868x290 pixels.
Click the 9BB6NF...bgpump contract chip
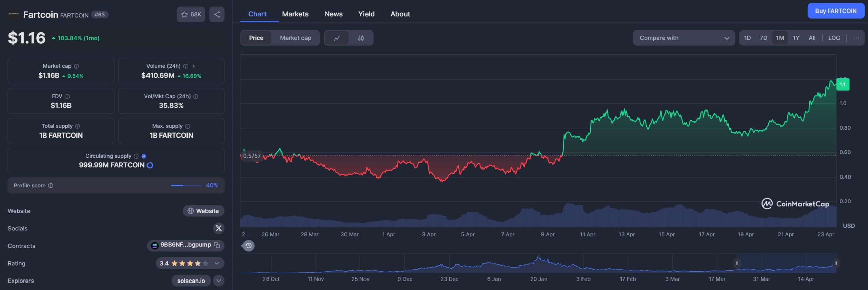coord(185,245)
